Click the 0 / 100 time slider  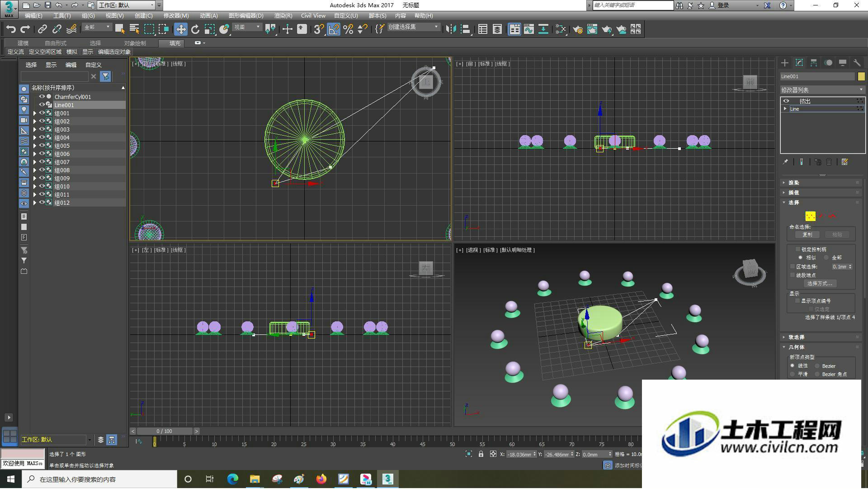point(165,431)
